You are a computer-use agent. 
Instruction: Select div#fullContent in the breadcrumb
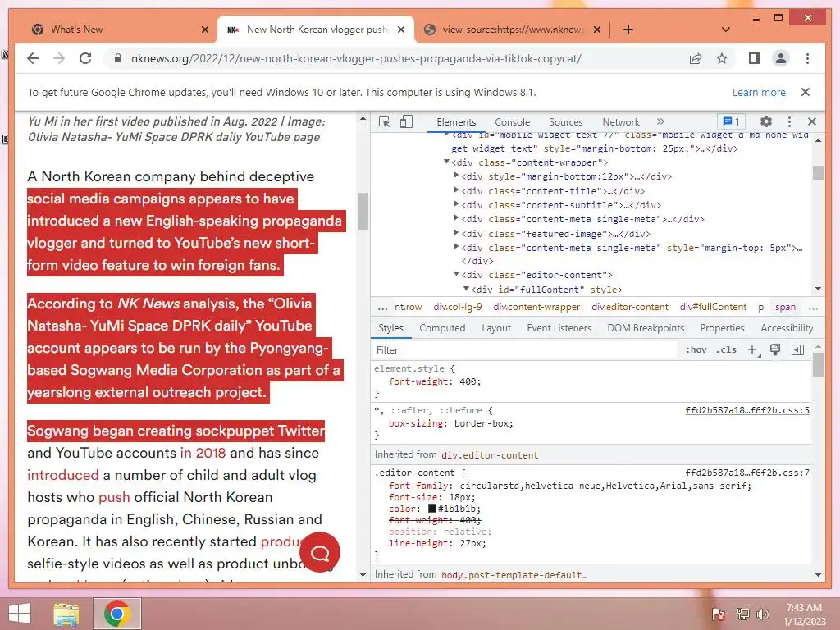(x=713, y=307)
